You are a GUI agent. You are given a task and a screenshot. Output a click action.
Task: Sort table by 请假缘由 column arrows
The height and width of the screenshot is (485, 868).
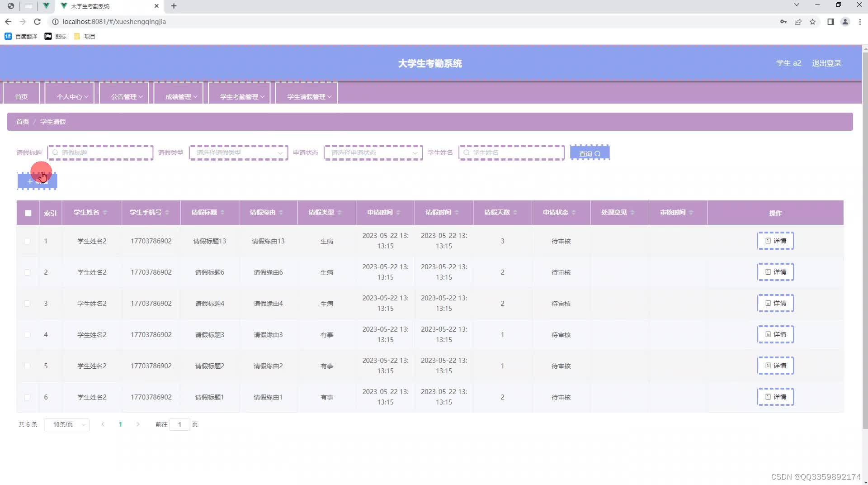pyautogui.click(x=281, y=212)
